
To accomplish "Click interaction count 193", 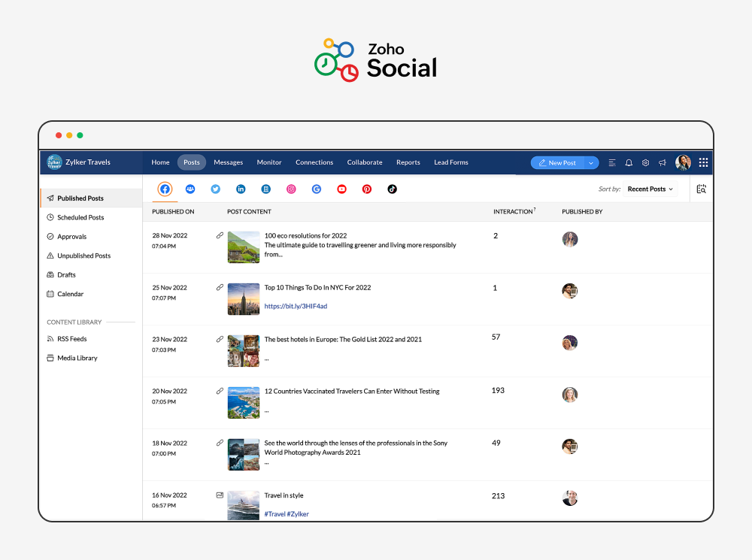I will pyautogui.click(x=498, y=390).
